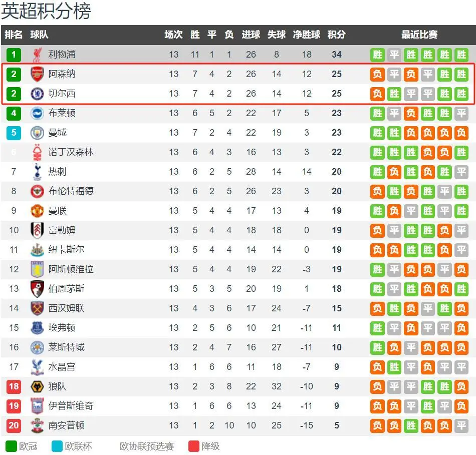This screenshot has width=476, height=455.
Task: Sort table by 净胜球 column header
Action: [306, 35]
